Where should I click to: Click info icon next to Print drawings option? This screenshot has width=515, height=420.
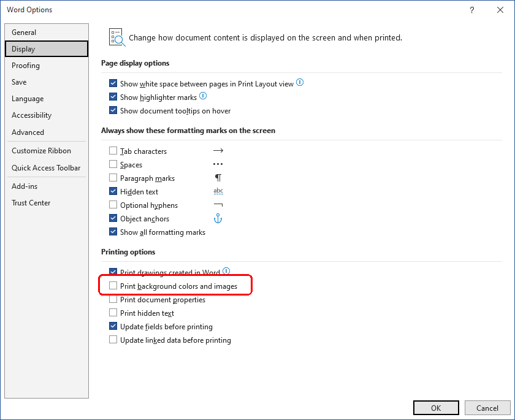pyautogui.click(x=226, y=271)
